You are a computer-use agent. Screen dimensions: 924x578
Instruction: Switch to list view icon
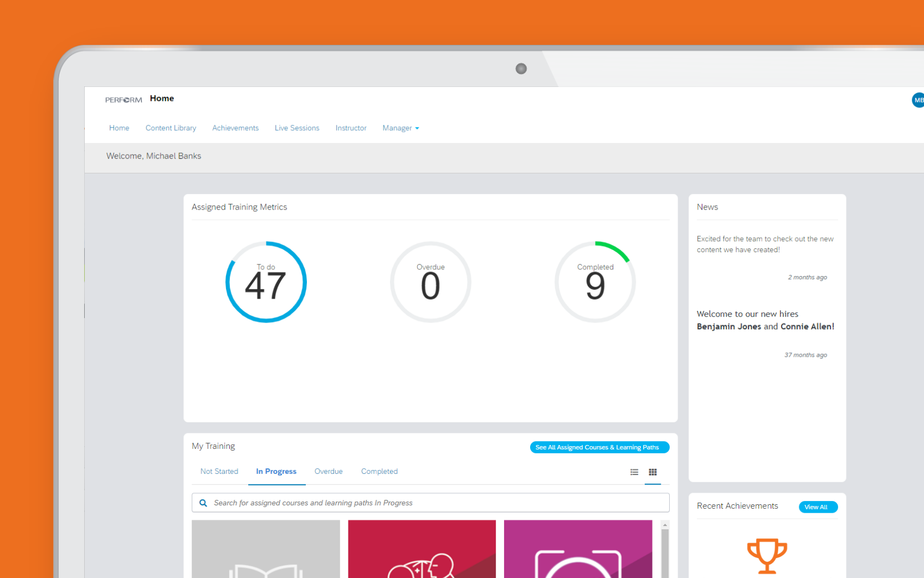coord(634,472)
